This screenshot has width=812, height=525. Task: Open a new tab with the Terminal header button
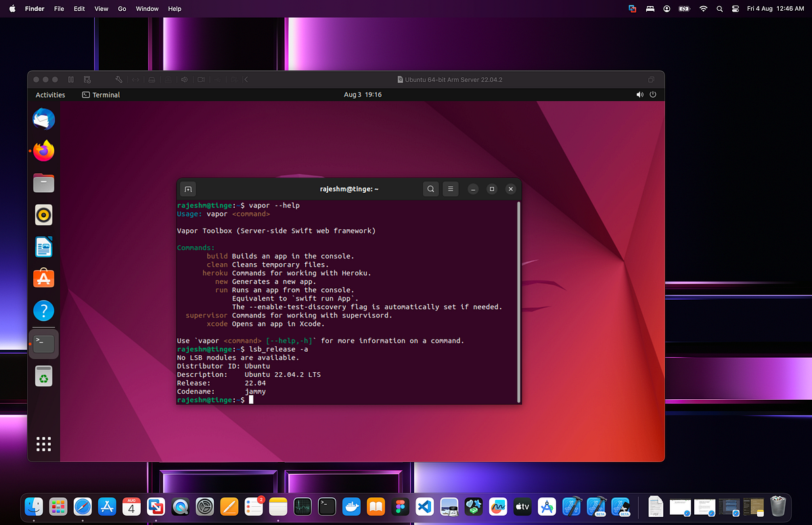click(x=187, y=189)
